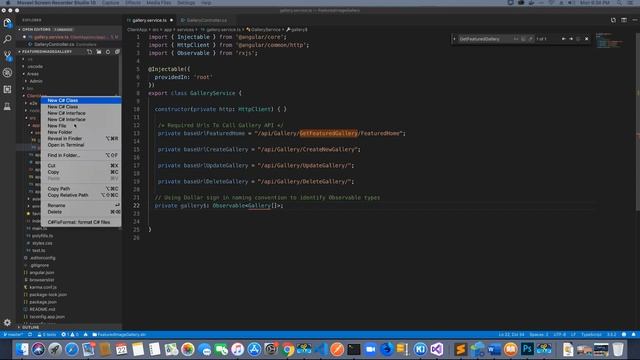This screenshot has height=360, width=640.
Task: Go to next match in find widget
Action: pos(571,39)
